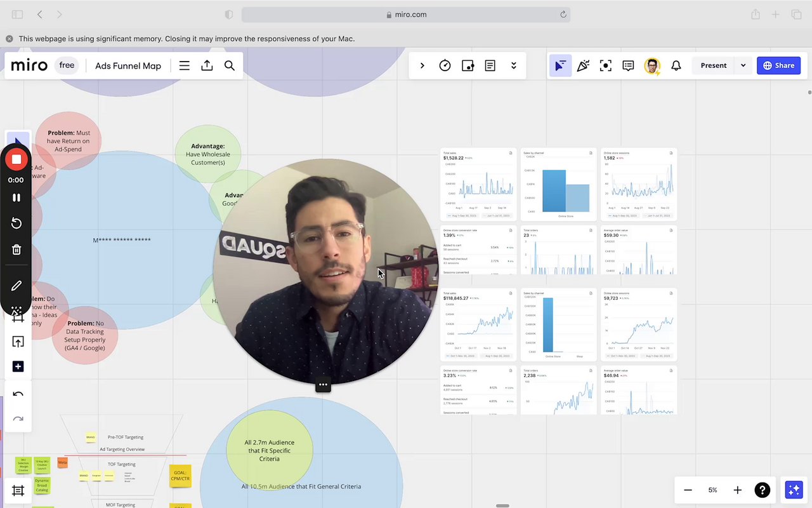
Task: Open Miro AI sparkle button
Action: (x=794, y=490)
